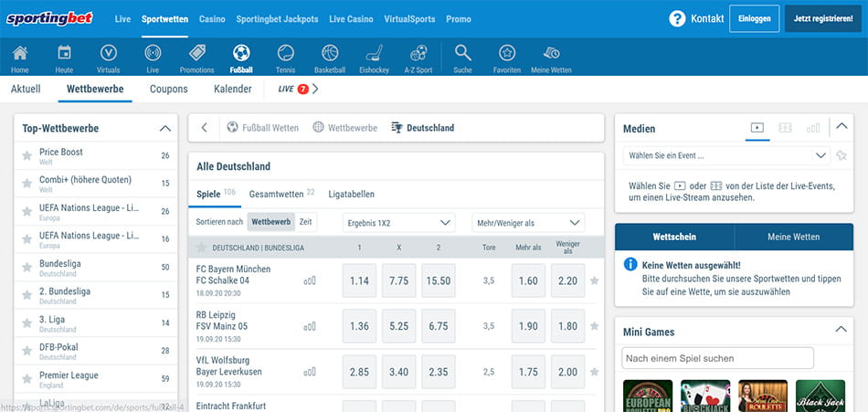
Task: Switch to the Aktuell tab
Action: pos(26,90)
